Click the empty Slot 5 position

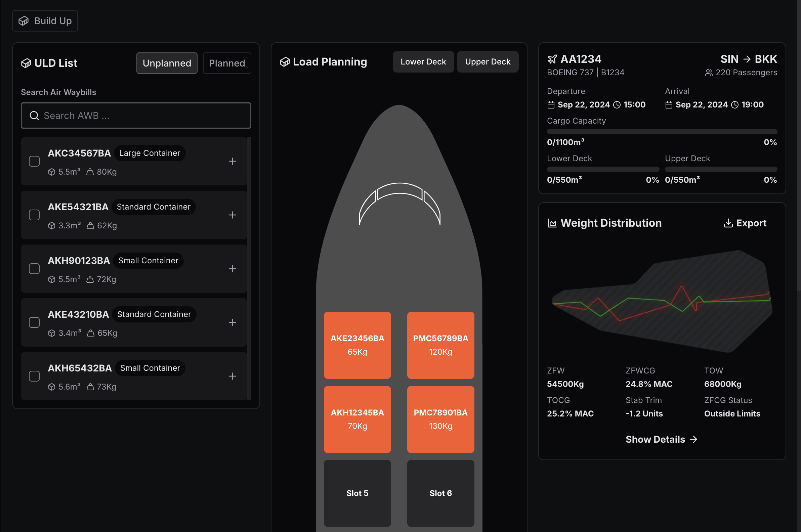[x=357, y=493]
